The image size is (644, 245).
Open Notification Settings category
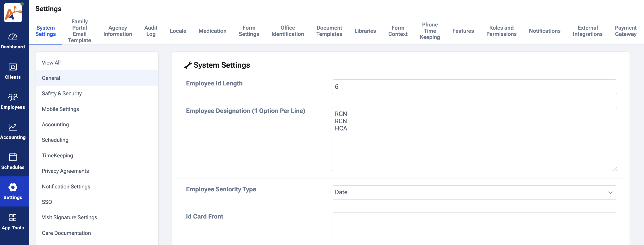[x=97, y=186]
